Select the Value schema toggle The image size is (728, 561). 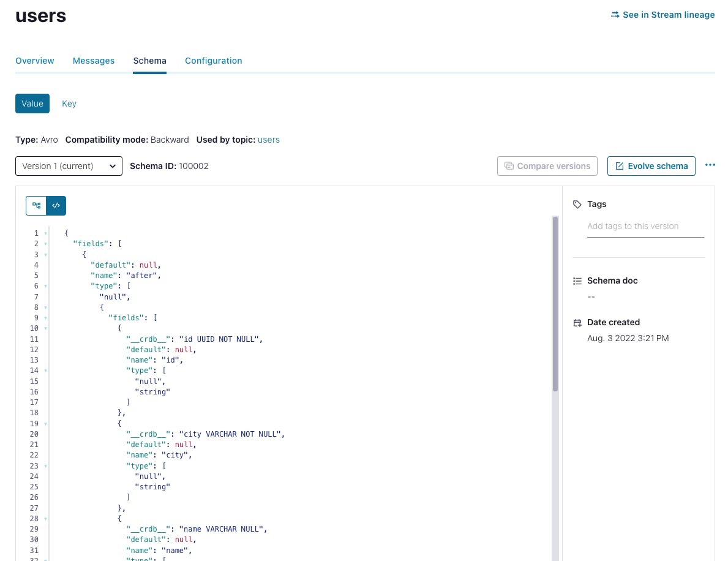(32, 103)
